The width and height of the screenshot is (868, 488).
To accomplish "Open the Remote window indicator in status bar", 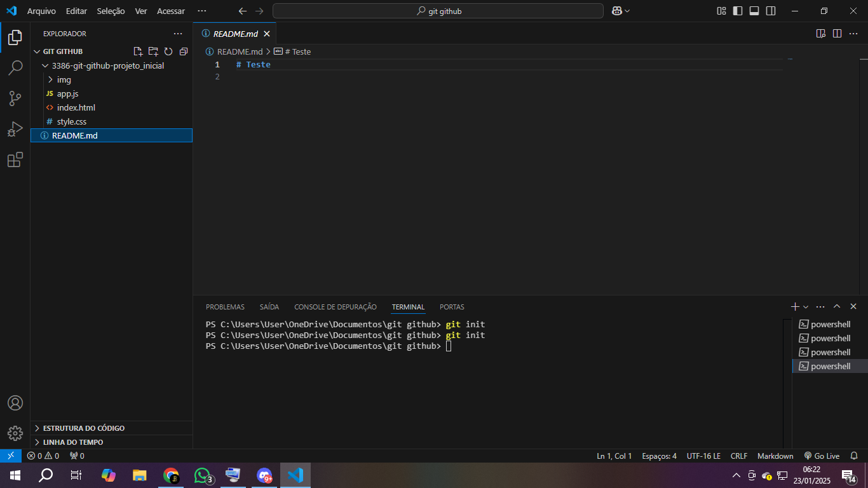I will pos(11,456).
